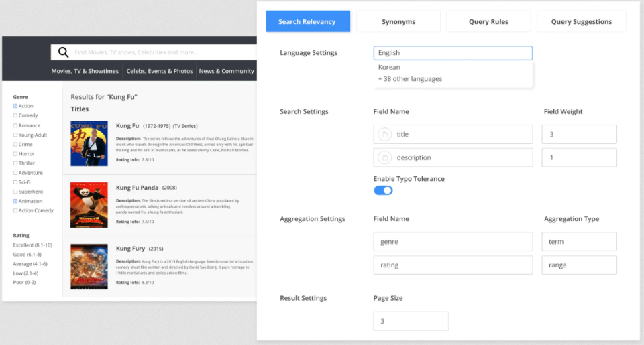Check the Romance genre checkbox
This screenshot has height=345, width=644.
coord(15,125)
